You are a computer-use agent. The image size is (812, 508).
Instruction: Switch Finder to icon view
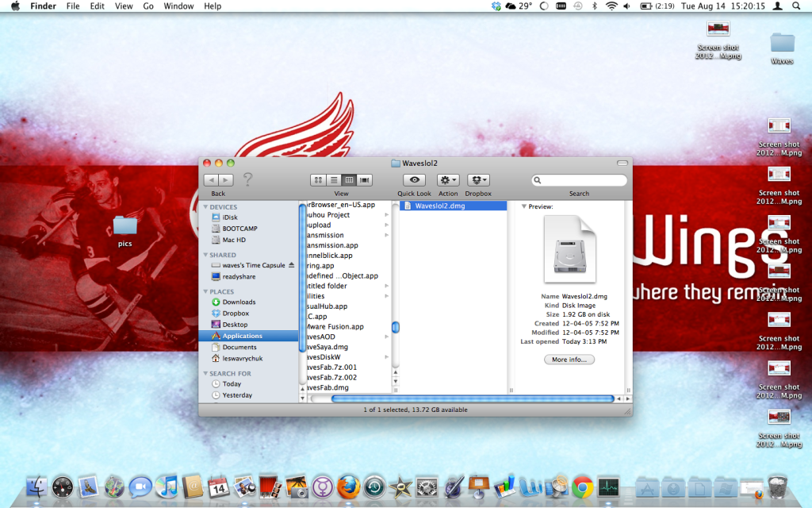[x=318, y=180]
